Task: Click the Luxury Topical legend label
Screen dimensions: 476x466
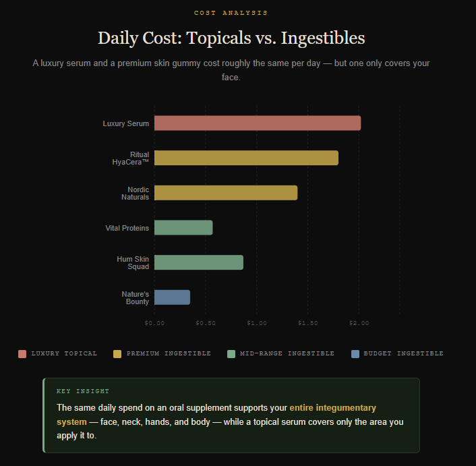Action: [64, 353]
